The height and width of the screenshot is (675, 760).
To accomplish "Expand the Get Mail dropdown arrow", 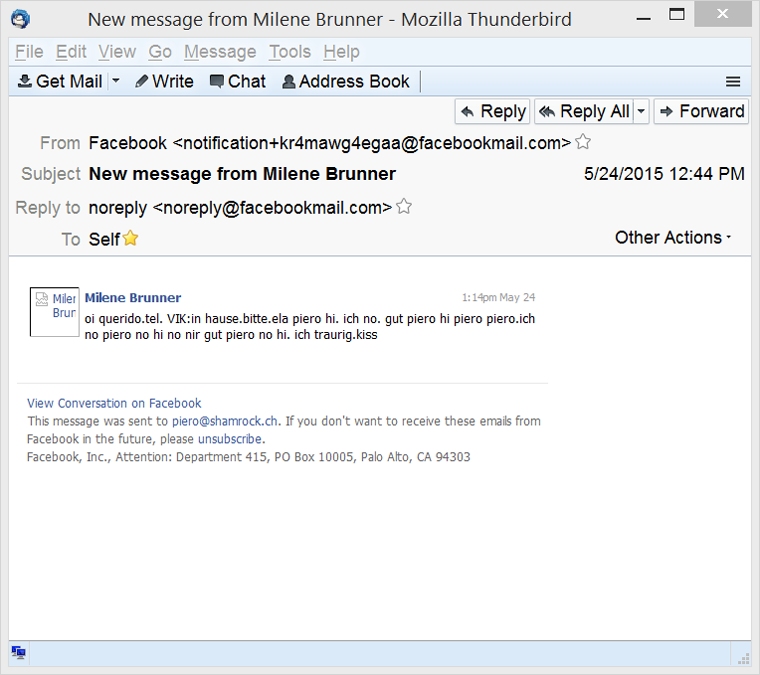I will [116, 81].
